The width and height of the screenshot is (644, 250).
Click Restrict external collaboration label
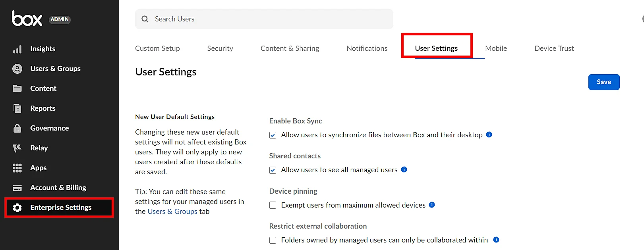point(318,226)
